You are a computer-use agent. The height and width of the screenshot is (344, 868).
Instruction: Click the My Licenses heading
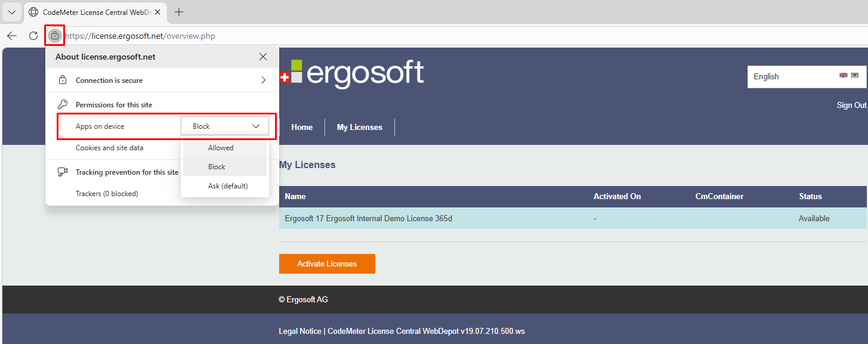(x=307, y=165)
